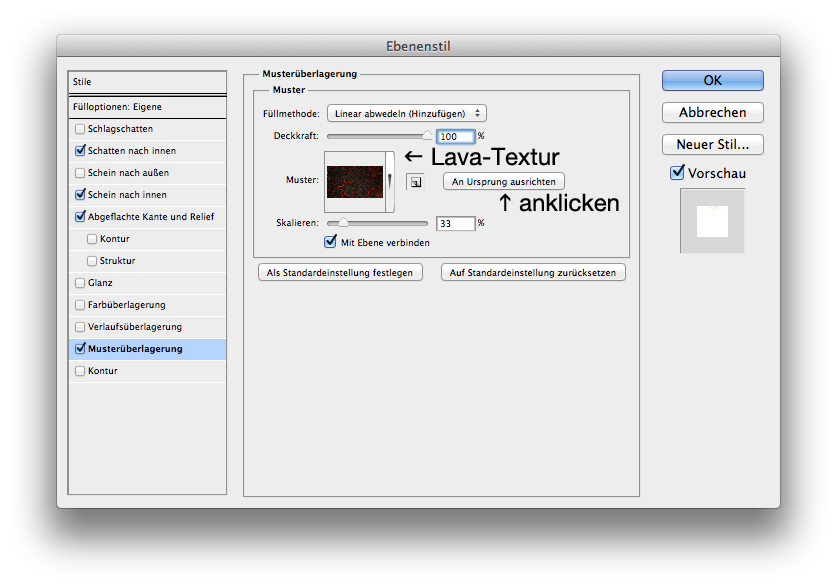Image resolution: width=837 pixels, height=587 pixels.
Task: Uncheck Schatten nach innen effect
Action: pyautogui.click(x=80, y=151)
